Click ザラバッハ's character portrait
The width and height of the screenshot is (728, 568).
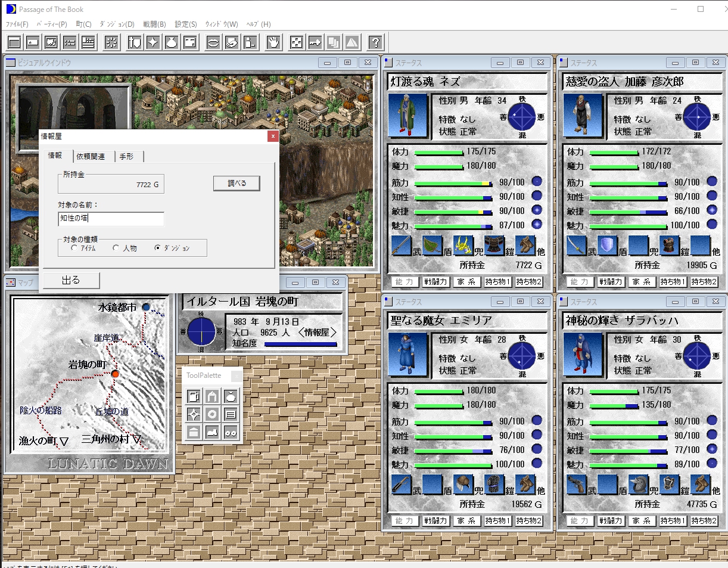tap(583, 355)
